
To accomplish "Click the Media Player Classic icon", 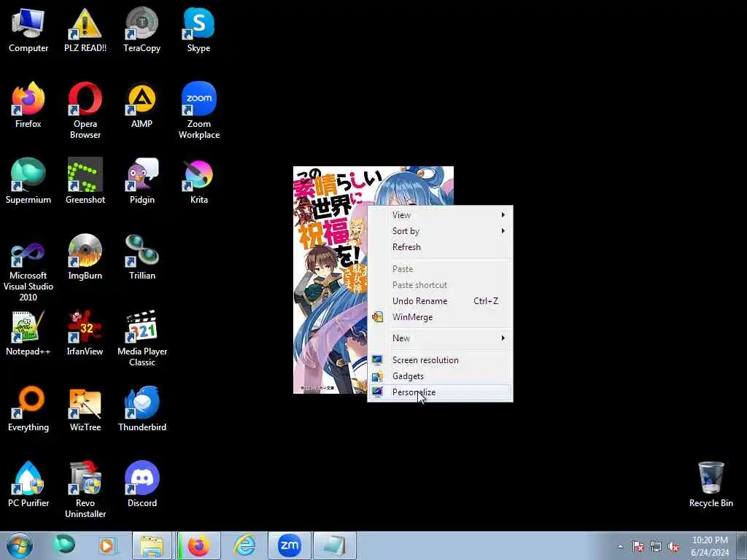I will coord(142,338).
